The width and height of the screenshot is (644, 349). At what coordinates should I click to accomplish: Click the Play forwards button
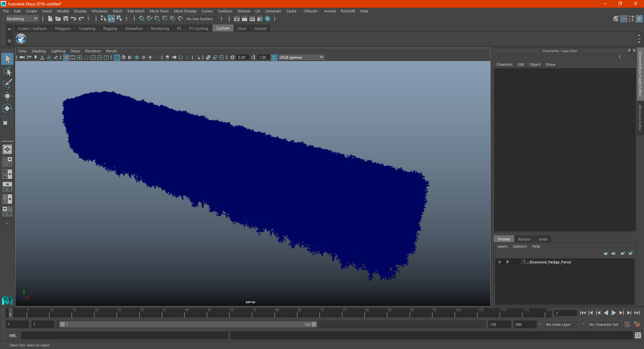(613, 313)
